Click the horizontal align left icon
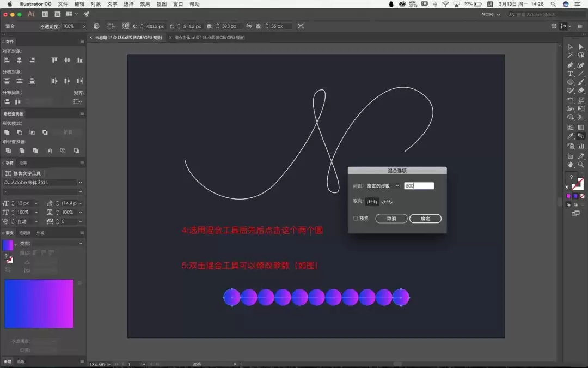Screen dimensions: 588x368 point(7,60)
